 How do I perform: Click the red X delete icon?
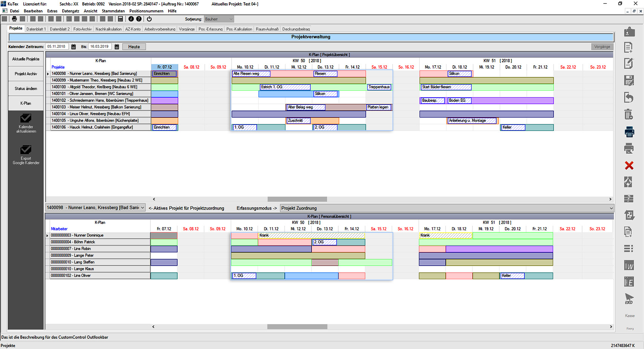pos(628,165)
